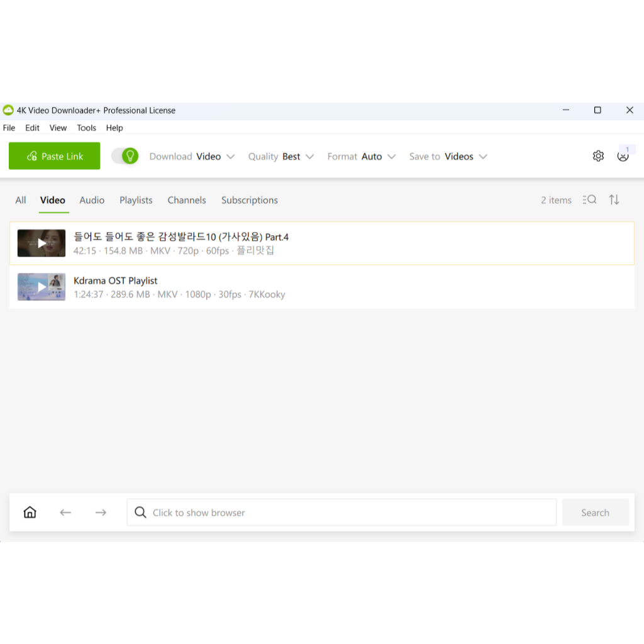644x644 pixels.
Task: Click the 플리맛집 channel name
Action: pos(255,250)
